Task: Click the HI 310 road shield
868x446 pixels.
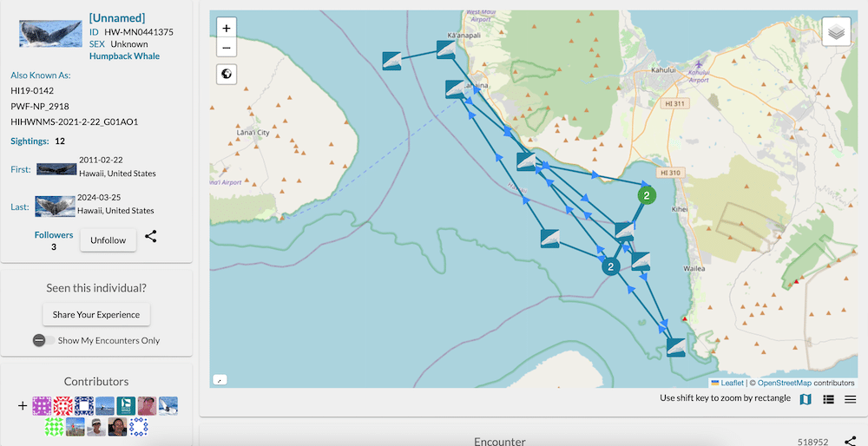Action: [x=670, y=173]
